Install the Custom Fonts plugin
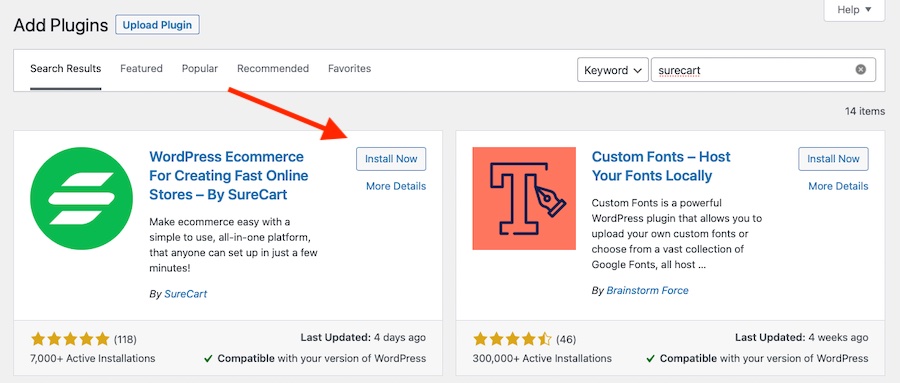The width and height of the screenshot is (900, 383). tap(833, 158)
